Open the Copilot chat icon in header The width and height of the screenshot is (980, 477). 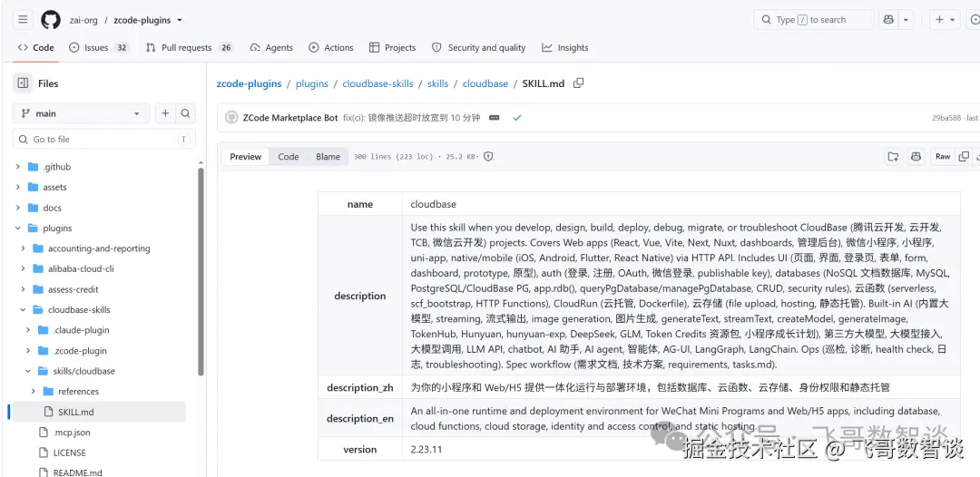tap(888, 20)
